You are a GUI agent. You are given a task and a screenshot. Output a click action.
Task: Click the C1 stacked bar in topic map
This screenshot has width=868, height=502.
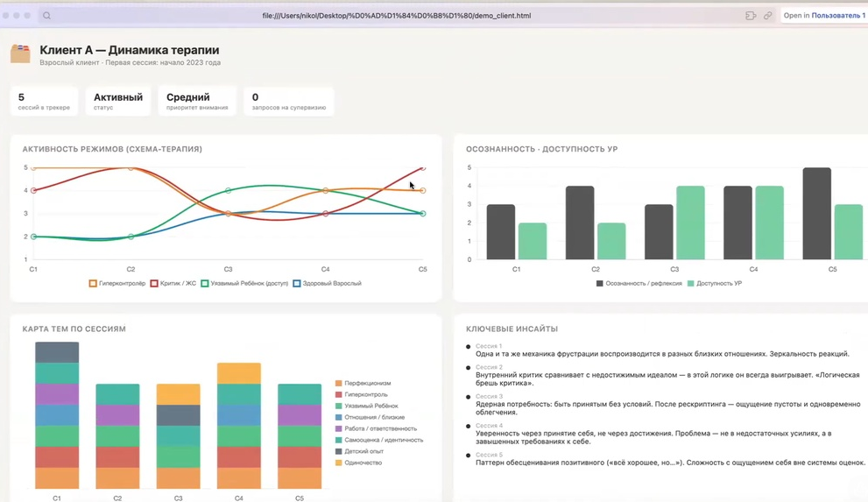pyautogui.click(x=57, y=415)
